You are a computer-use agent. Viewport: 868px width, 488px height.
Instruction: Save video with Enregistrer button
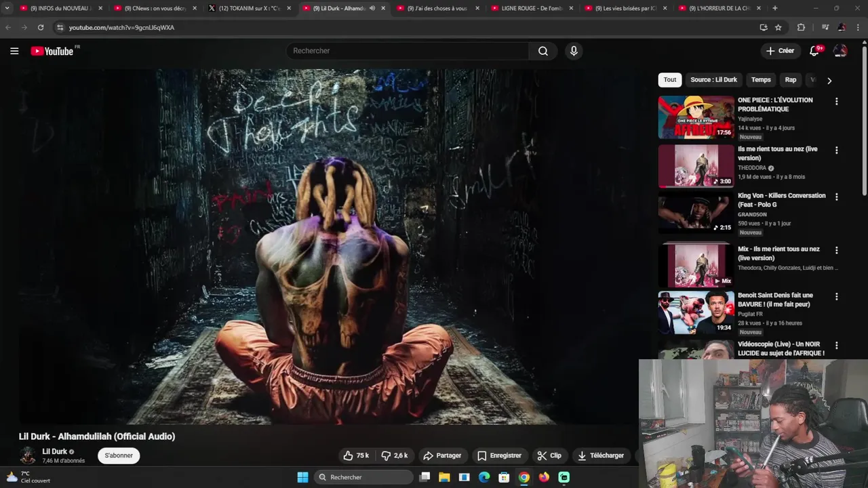tap(499, 455)
